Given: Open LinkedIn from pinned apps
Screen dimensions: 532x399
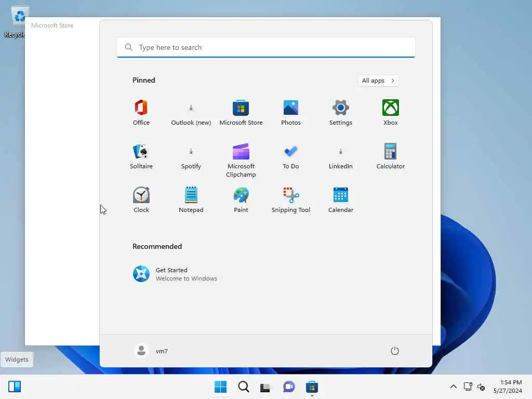Looking at the screenshot, I should (x=341, y=156).
